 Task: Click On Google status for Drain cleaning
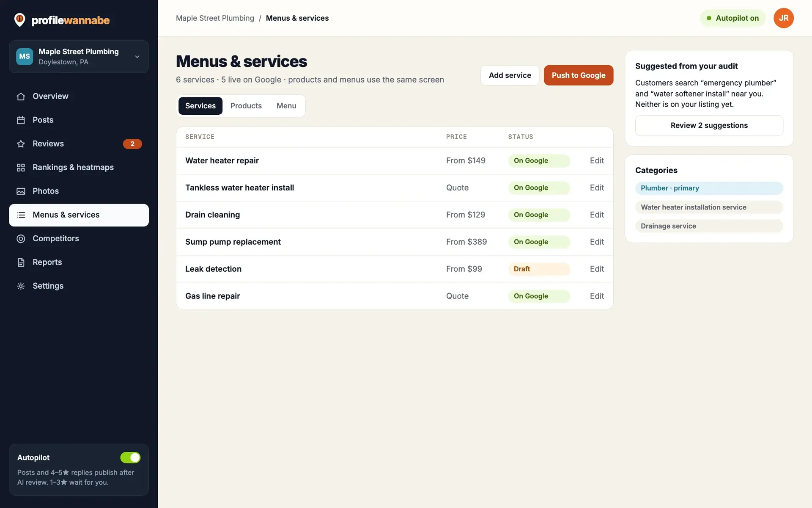[539, 215]
